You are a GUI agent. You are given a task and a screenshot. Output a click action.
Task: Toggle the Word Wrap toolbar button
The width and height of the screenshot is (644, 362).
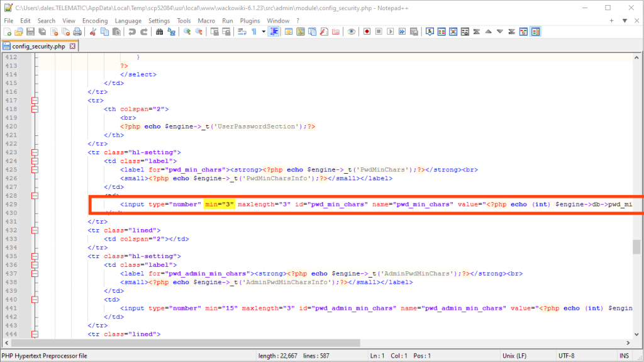tap(242, 31)
